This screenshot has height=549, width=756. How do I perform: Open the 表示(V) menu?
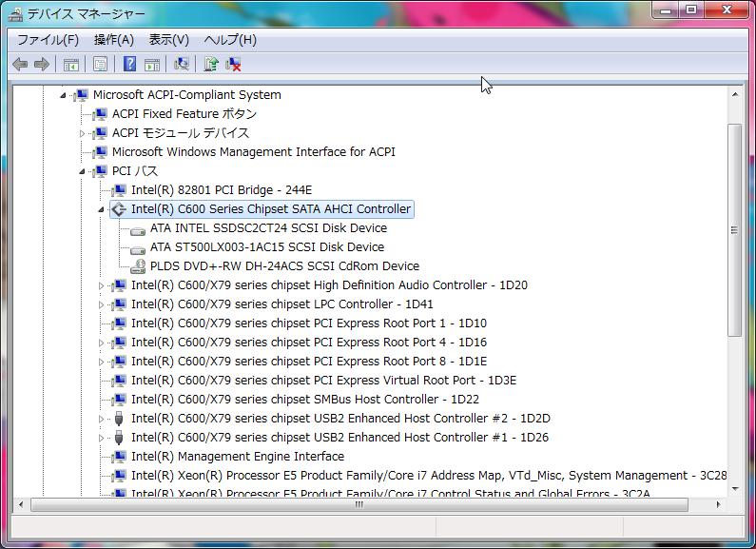pyautogui.click(x=168, y=40)
